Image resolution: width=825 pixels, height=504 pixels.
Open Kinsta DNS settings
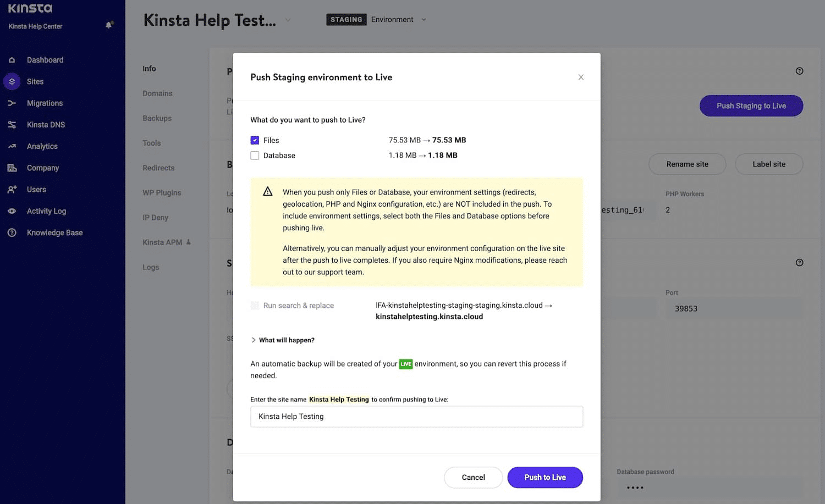pyautogui.click(x=46, y=124)
